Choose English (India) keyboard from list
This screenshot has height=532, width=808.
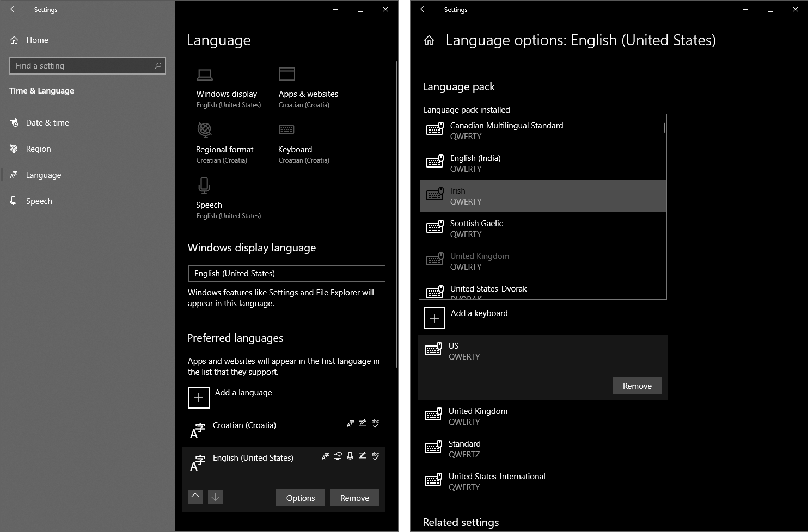point(542,163)
